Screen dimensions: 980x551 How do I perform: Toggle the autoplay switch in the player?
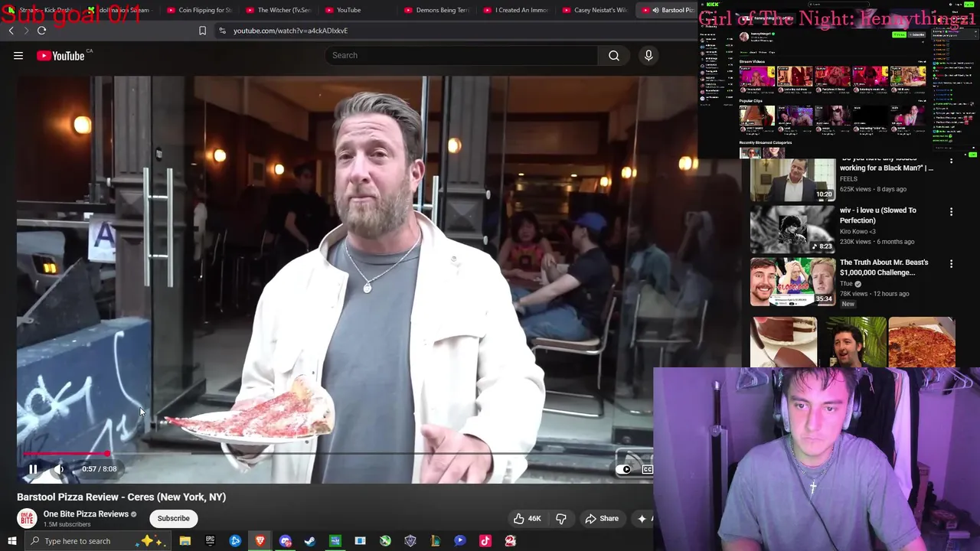(625, 469)
